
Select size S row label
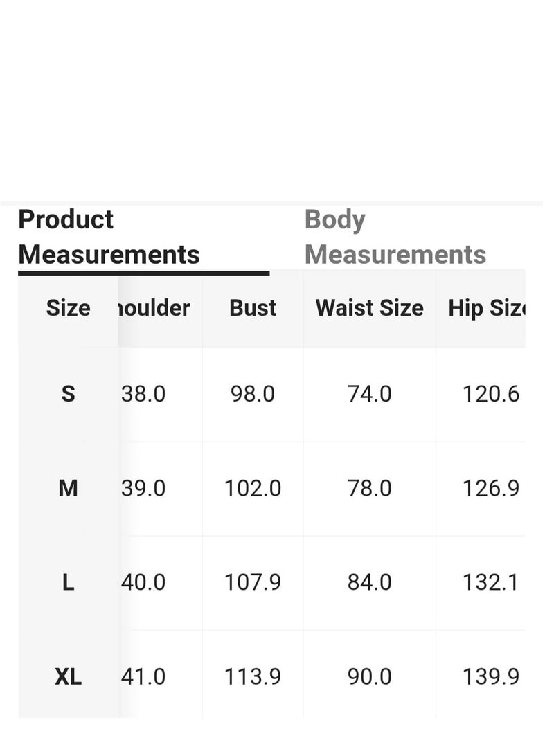coord(68,394)
